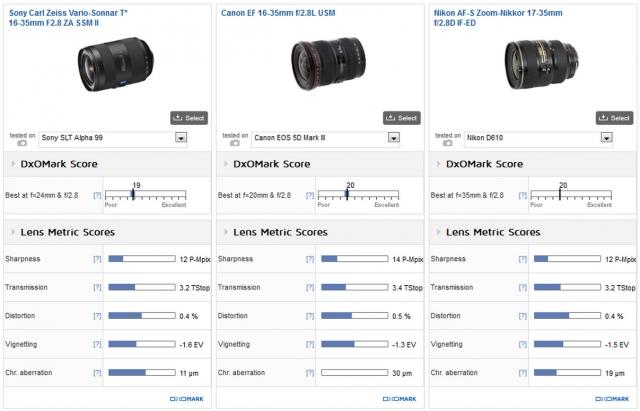Click the Nikon AF-S Zoom-Nikkor lens image
This screenshot has width=640, height=411.
pos(532,62)
